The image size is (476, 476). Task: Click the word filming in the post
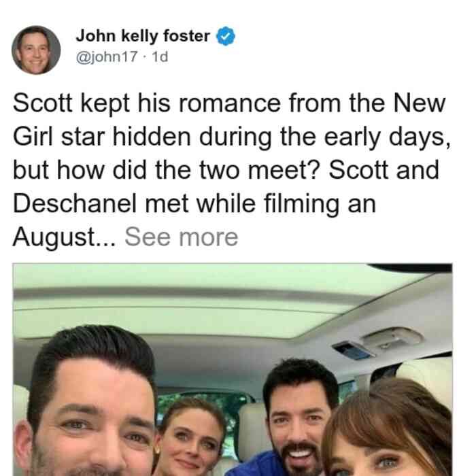tap(301, 204)
